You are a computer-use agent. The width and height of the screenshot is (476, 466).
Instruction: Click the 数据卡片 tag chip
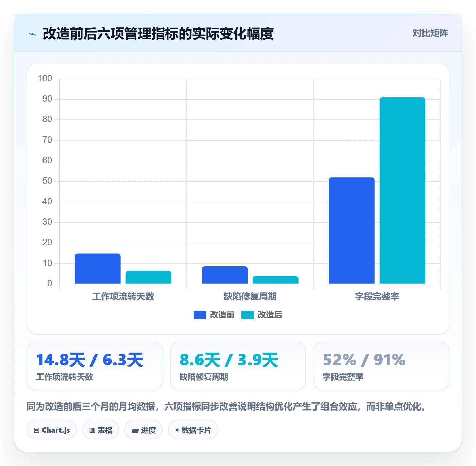(x=193, y=430)
